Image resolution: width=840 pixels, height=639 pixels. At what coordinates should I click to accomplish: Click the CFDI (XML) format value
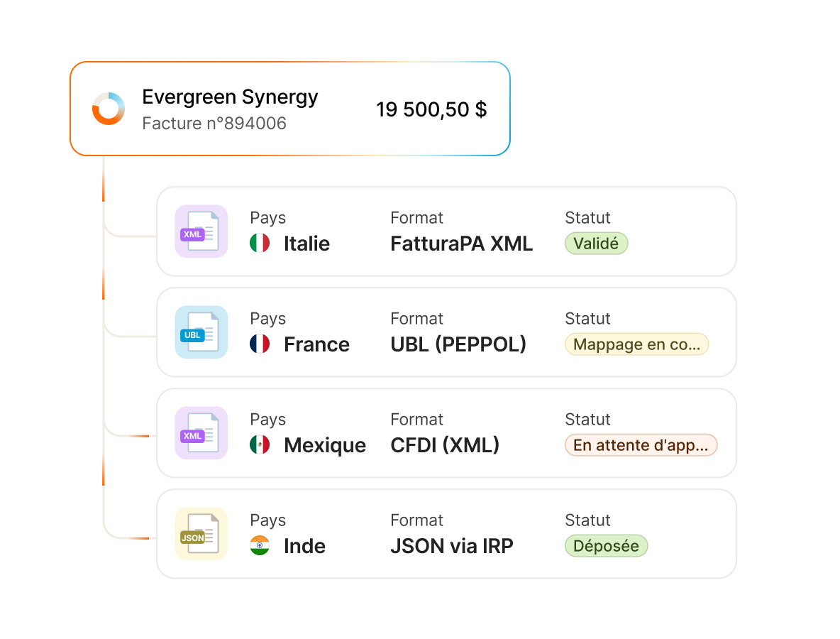[x=445, y=445]
